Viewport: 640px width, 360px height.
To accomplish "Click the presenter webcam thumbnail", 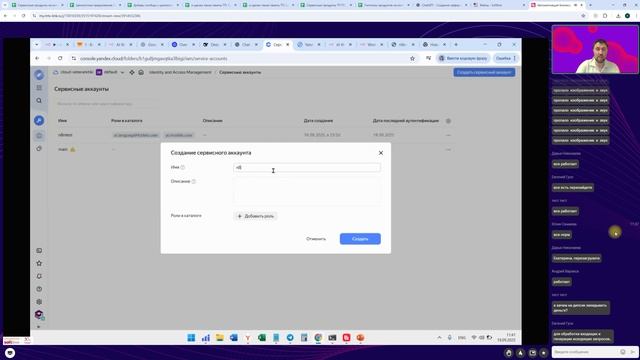I will pyautogui.click(x=595, y=49).
